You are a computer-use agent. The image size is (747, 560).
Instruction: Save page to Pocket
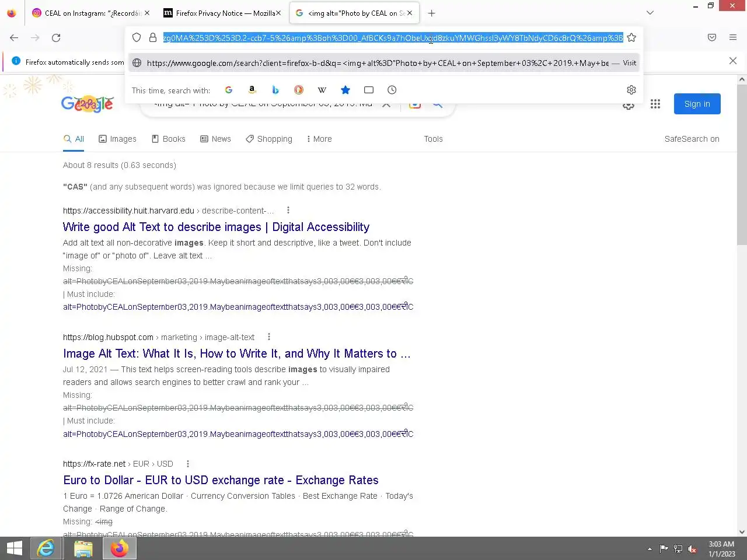click(x=712, y=38)
